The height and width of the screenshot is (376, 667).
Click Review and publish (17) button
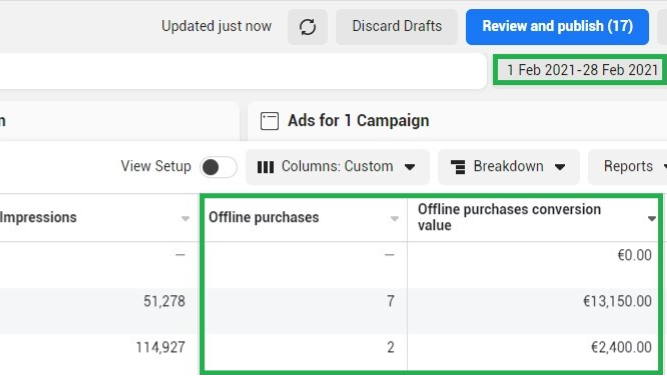pyautogui.click(x=557, y=27)
